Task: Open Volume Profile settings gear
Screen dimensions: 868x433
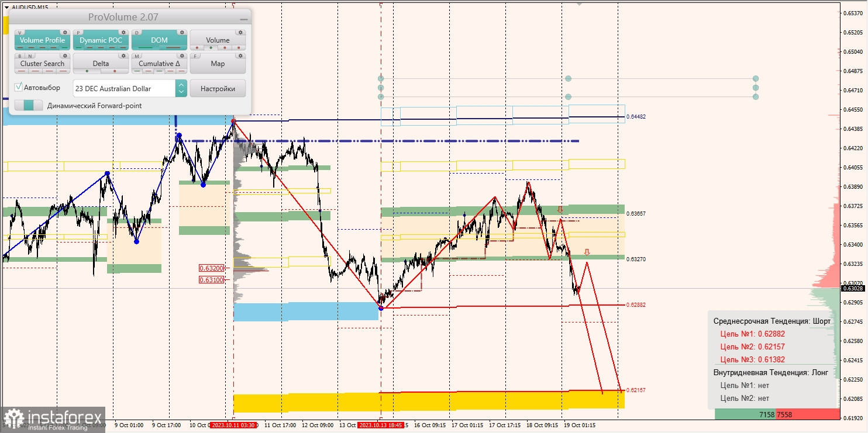Action: pyautogui.click(x=65, y=32)
